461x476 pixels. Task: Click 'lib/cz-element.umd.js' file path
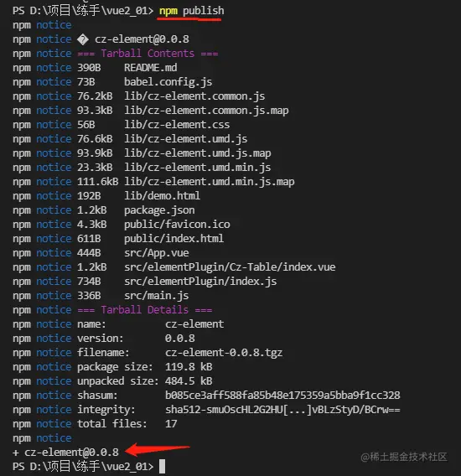(x=185, y=139)
